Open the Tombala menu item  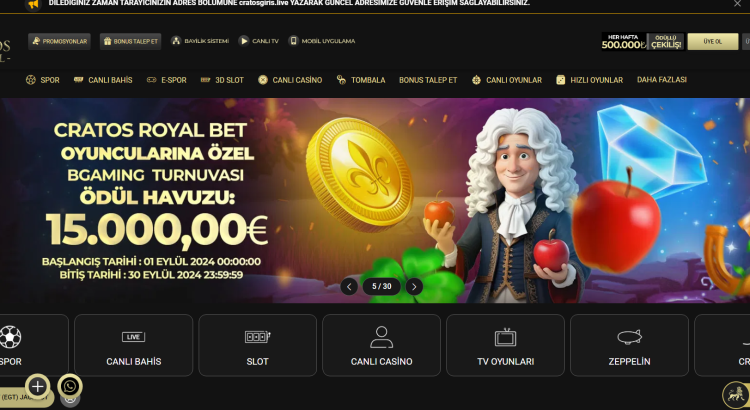pyautogui.click(x=361, y=80)
